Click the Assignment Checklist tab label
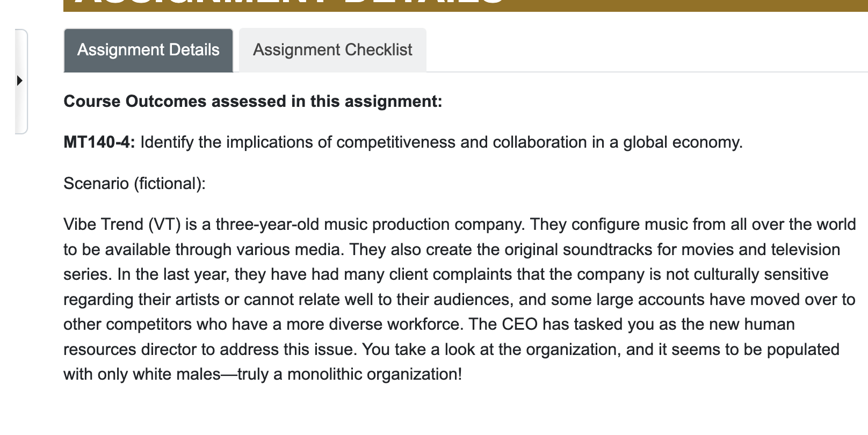 tap(331, 49)
